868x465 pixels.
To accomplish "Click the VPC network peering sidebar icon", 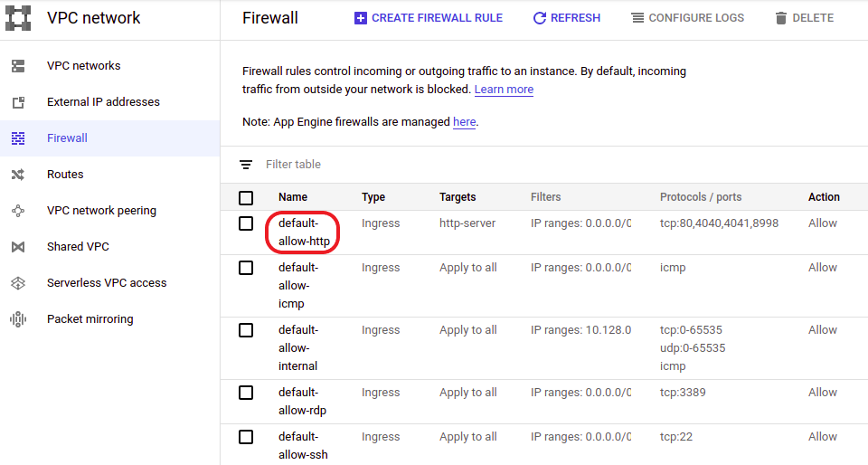I will pos(18,211).
